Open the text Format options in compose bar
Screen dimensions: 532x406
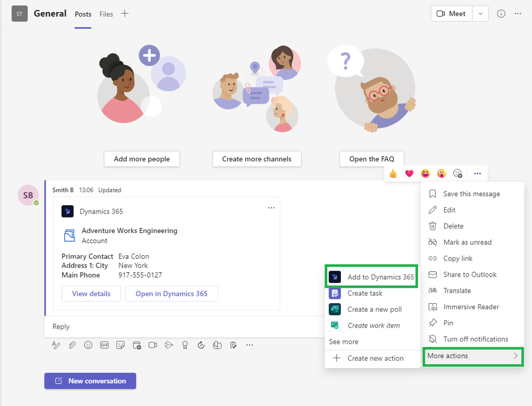[x=56, y=345]
